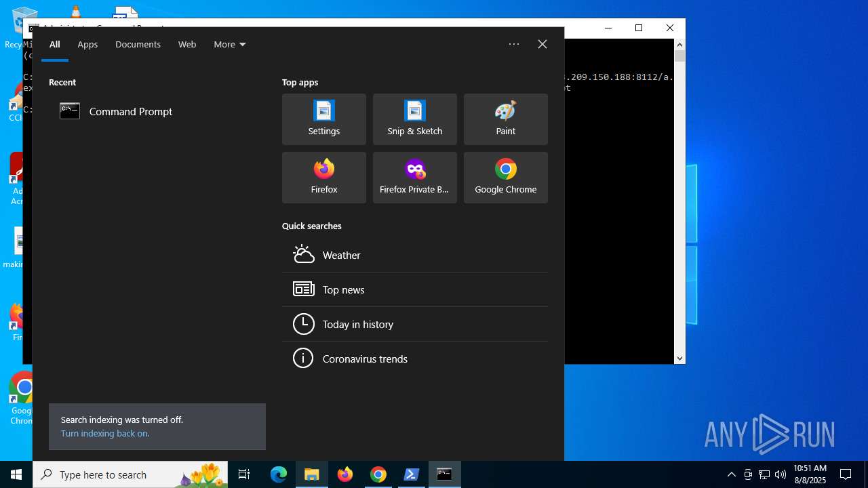Switch to the Apps search tab
This screenshot has height=488, width=868.
(x=87, y=45)
